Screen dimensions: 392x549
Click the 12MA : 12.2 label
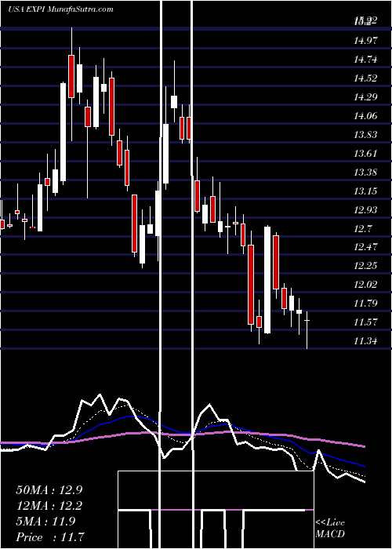[49, 506]
